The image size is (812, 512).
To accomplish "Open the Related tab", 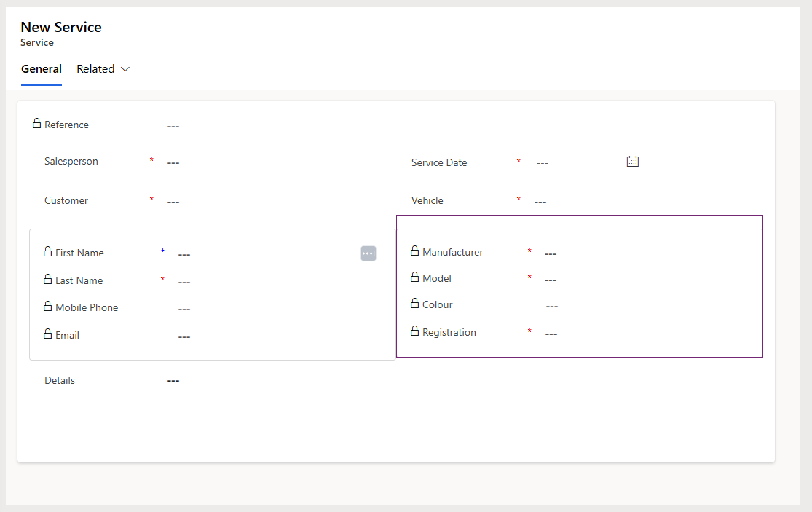I will 95,68.
